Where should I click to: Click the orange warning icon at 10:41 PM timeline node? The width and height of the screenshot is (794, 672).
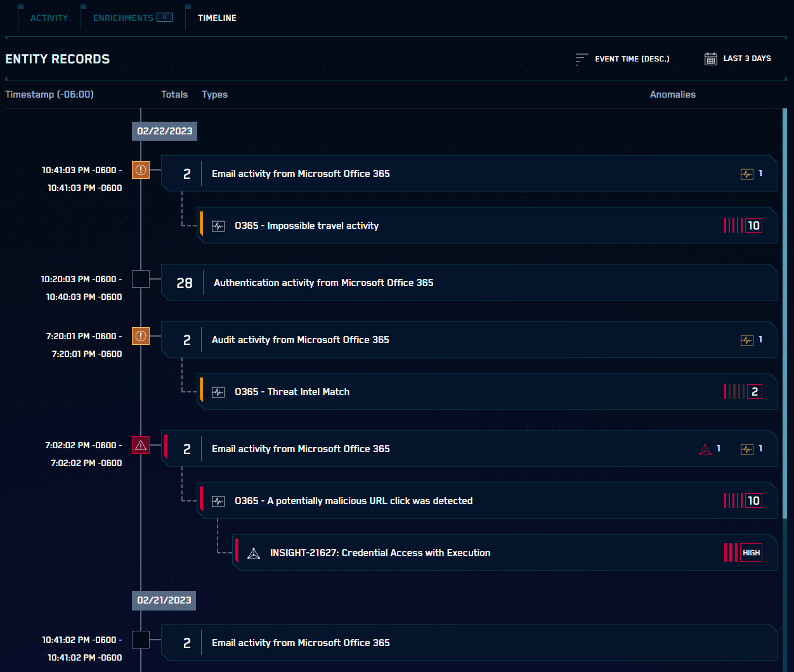tap(140, 169)
